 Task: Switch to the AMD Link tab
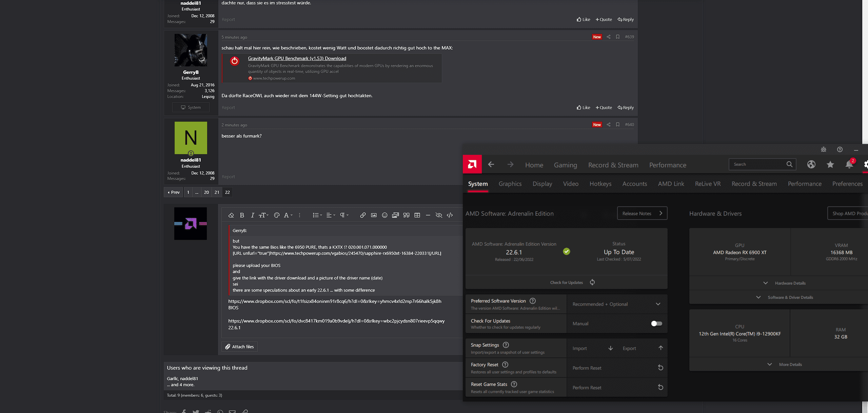coord(671,184)
